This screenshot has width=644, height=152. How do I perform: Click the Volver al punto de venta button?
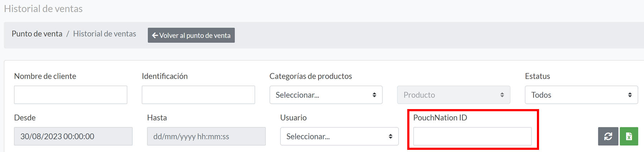[191, 35]
